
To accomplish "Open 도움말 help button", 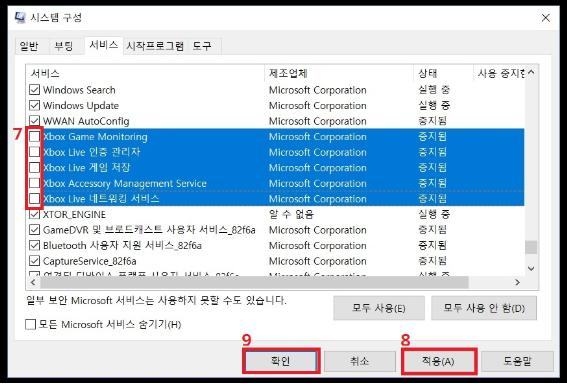I will click(x=517, y=361).
